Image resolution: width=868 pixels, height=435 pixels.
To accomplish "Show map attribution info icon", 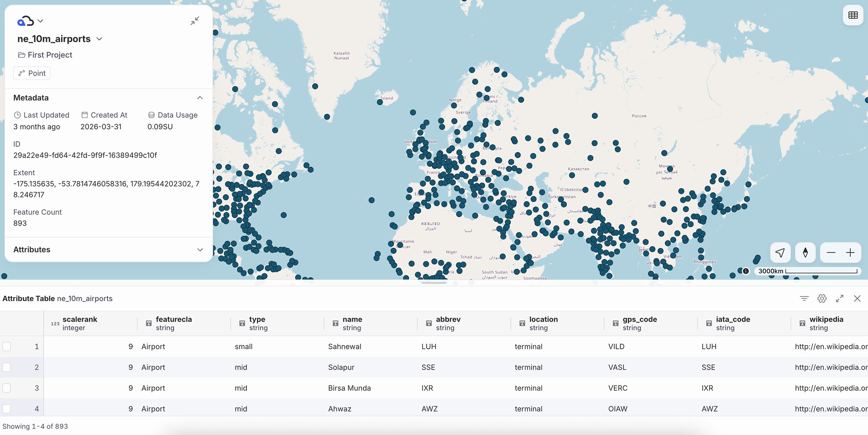I will [746, 271].
